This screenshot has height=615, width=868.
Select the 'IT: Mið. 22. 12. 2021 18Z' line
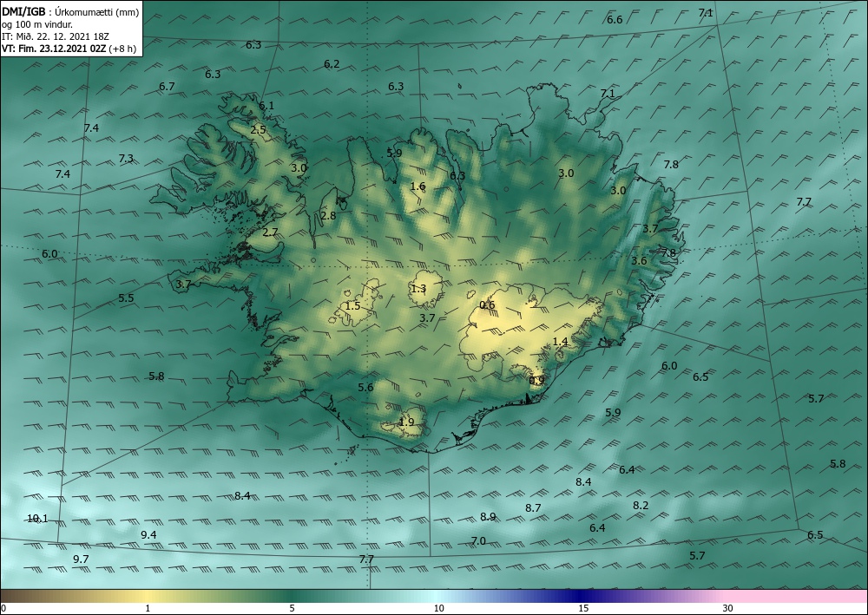56,36
